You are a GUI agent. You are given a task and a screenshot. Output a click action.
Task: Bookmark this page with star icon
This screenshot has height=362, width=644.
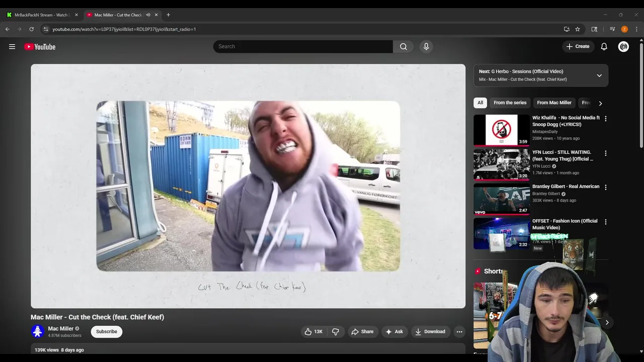click(x=578, y=29)
